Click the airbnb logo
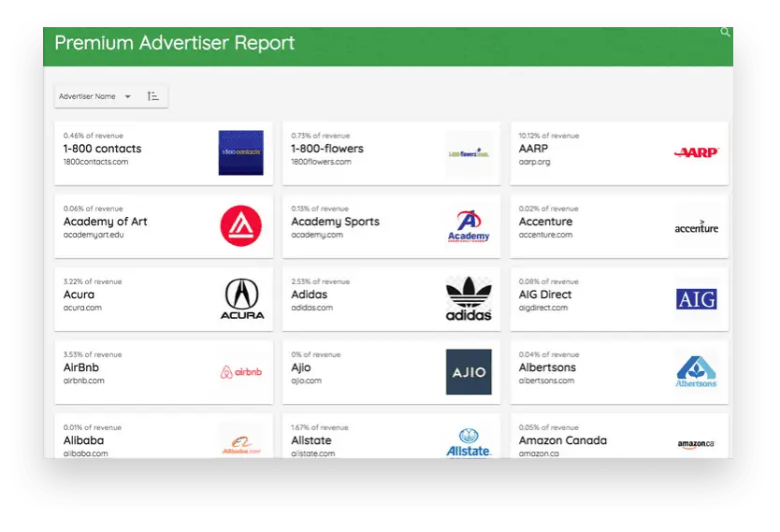 (240, 372)
